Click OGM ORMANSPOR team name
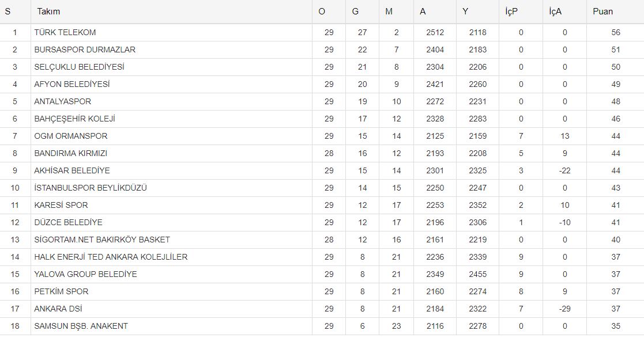 (70, 136)
